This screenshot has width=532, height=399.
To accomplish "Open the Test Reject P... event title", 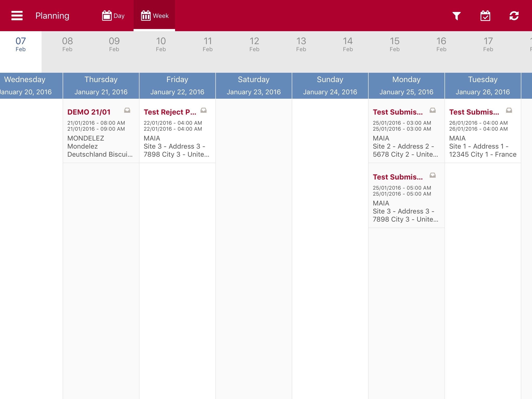I will 170,112.
